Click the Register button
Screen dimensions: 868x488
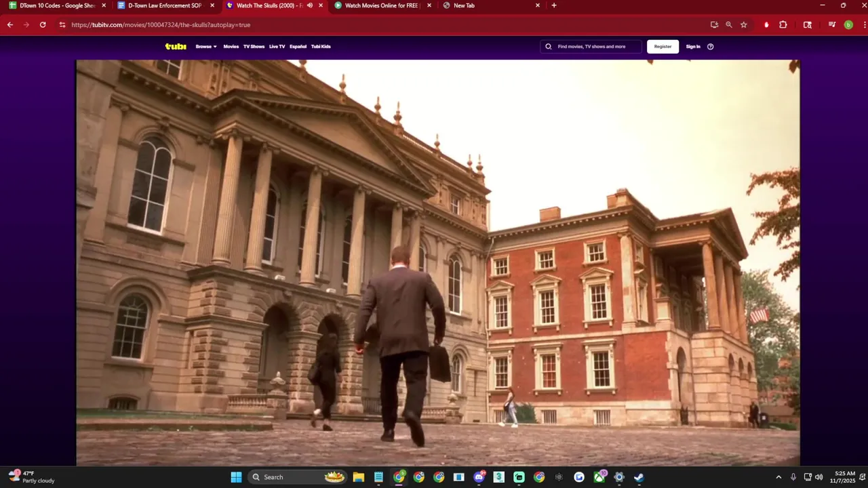pyautogui.click(x=663, y=47)
